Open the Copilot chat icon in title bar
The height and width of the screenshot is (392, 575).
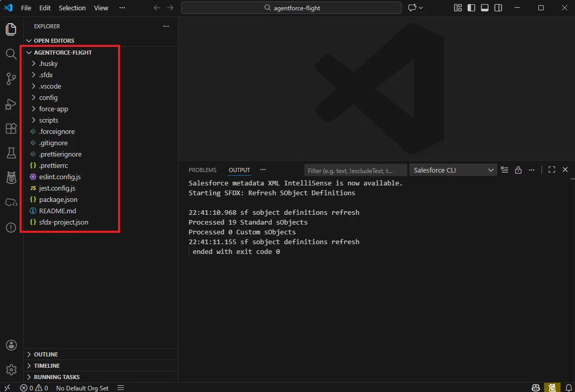[x=412, y=8]
